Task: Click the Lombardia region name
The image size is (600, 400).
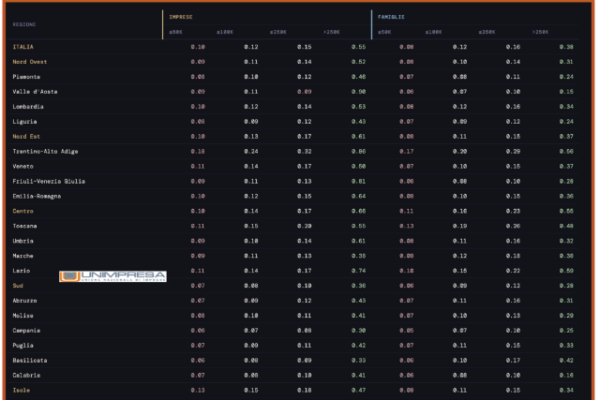Action: 29,107
